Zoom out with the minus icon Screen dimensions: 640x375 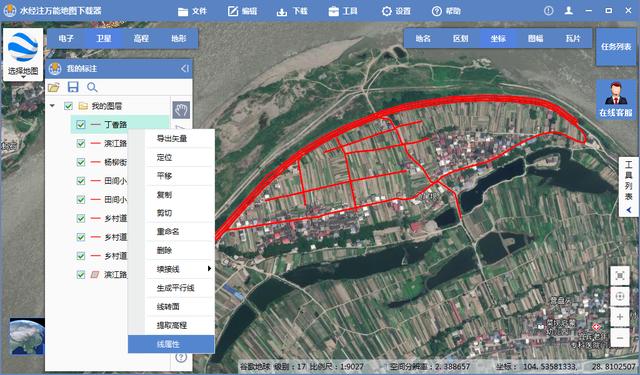[620, 338]
